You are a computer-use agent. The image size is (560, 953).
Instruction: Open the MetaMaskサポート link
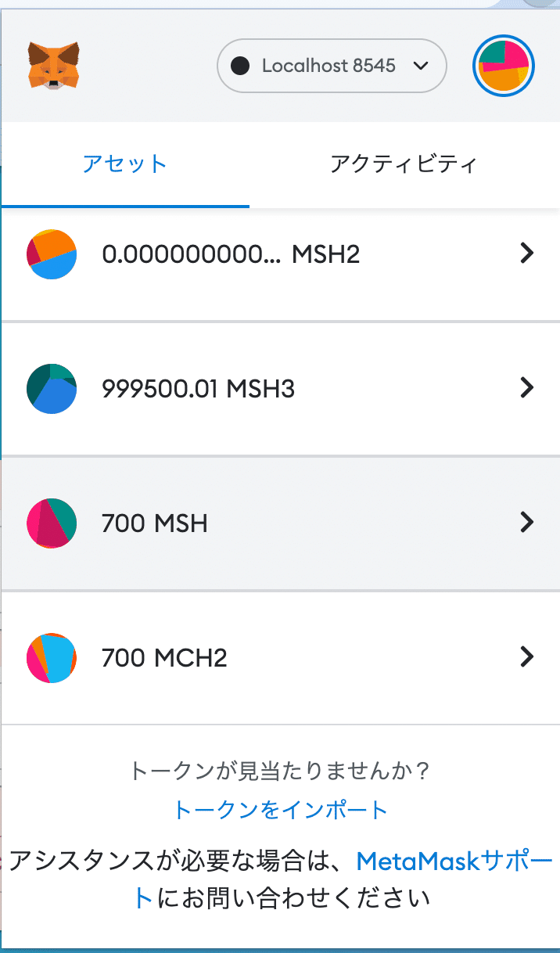(454, 862)
